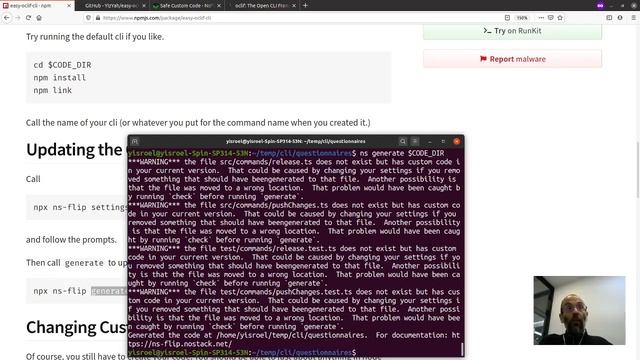Image resolution: width=640 pixels, height=360 pixels.
Task: Click the 'Updating the' heading
Action: click(74, 150)
